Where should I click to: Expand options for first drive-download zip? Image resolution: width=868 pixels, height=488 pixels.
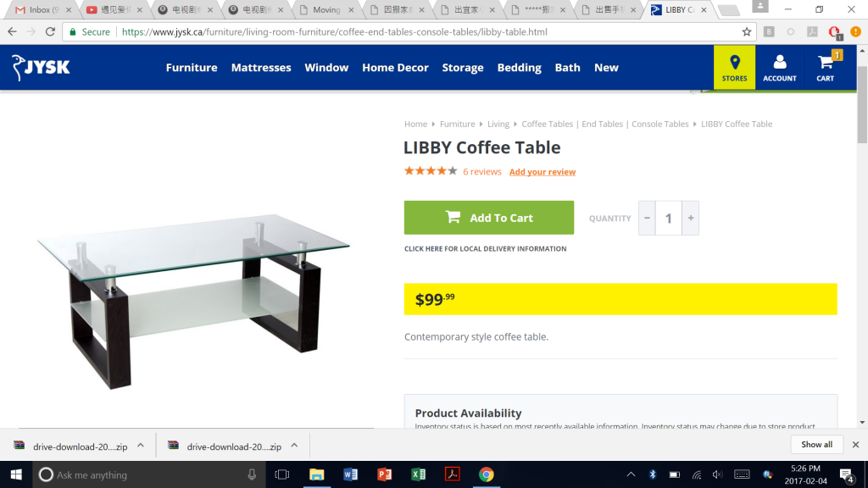(x=141, y=446)
